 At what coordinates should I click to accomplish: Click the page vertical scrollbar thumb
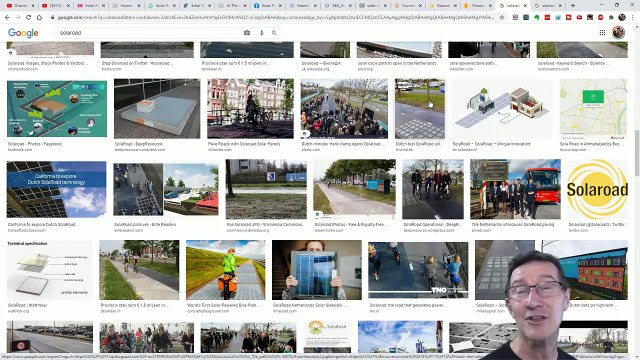click(x=637, y=153)
